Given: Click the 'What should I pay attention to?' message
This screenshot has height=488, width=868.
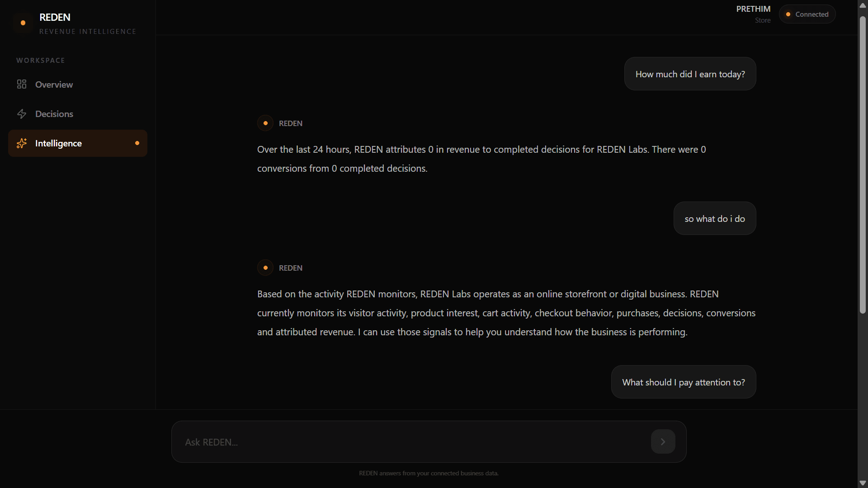Looking at the screenshot, I should point(684,382).
